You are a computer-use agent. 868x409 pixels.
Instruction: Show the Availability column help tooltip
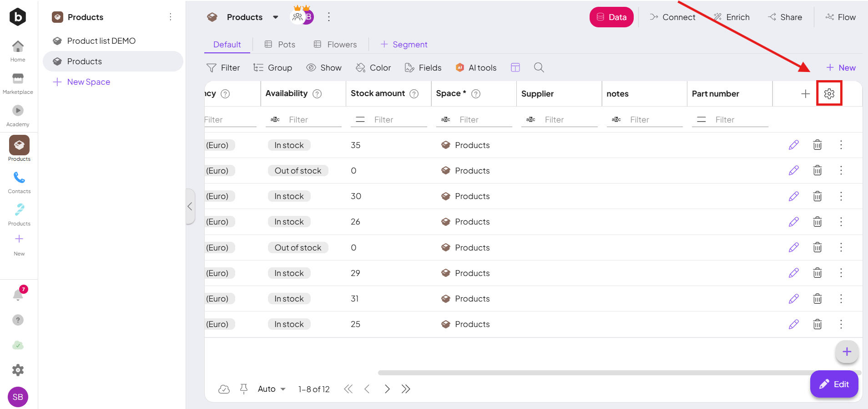[317, 93]
